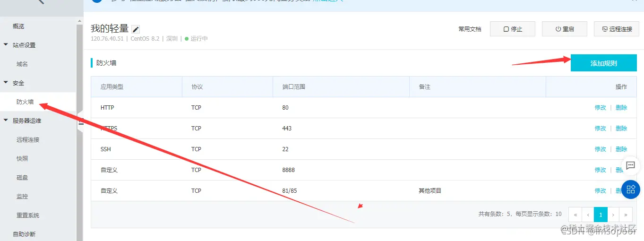Open the 常用文档 link
Screen dimensions: 644x241
tap(470, 29)
